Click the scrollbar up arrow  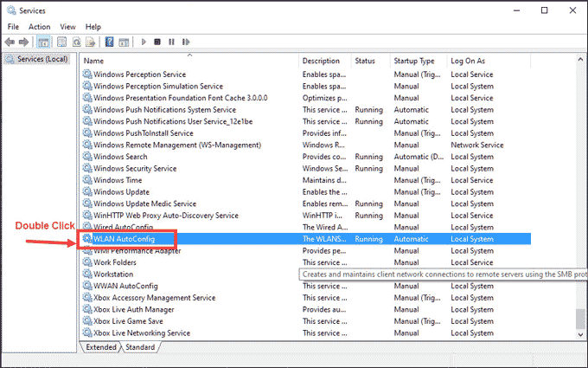tap(580, 60)
